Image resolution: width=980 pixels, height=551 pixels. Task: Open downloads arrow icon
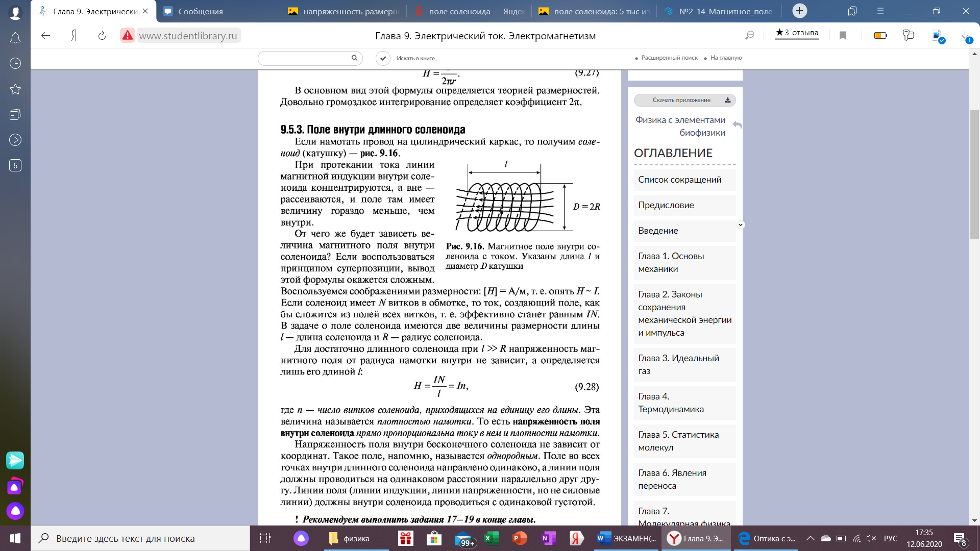pos(966,36)
